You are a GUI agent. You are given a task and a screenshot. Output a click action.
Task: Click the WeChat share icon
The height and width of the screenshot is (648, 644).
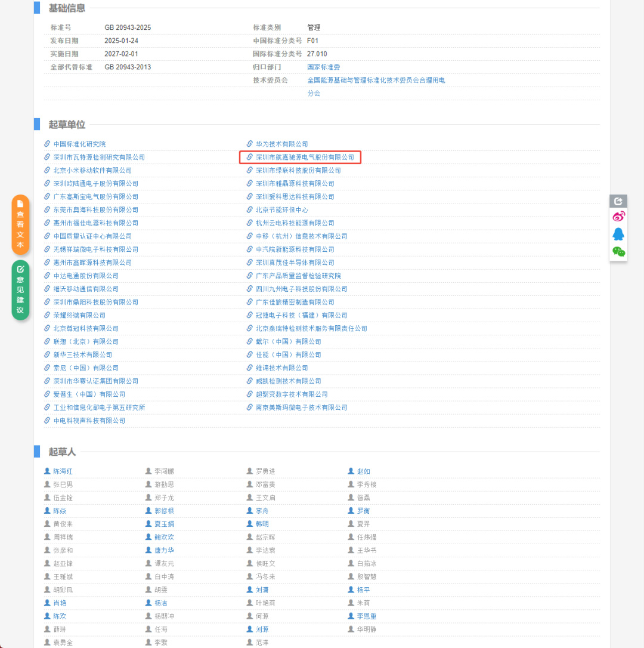click(619, 252)
